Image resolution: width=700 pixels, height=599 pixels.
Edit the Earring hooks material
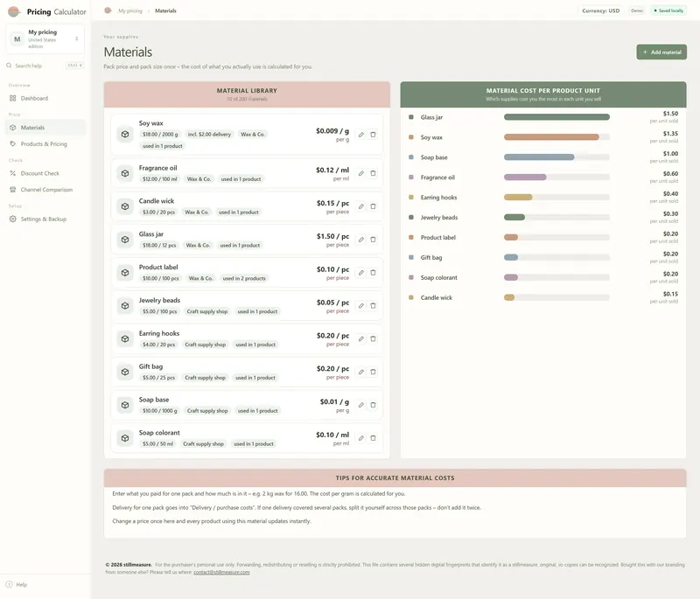click(x=360, y=338)
